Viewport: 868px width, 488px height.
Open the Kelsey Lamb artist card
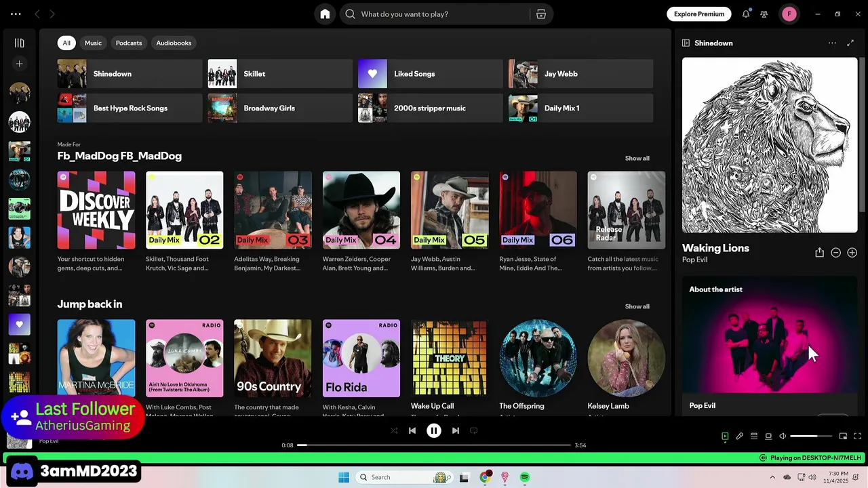click(x=627, y=366)
